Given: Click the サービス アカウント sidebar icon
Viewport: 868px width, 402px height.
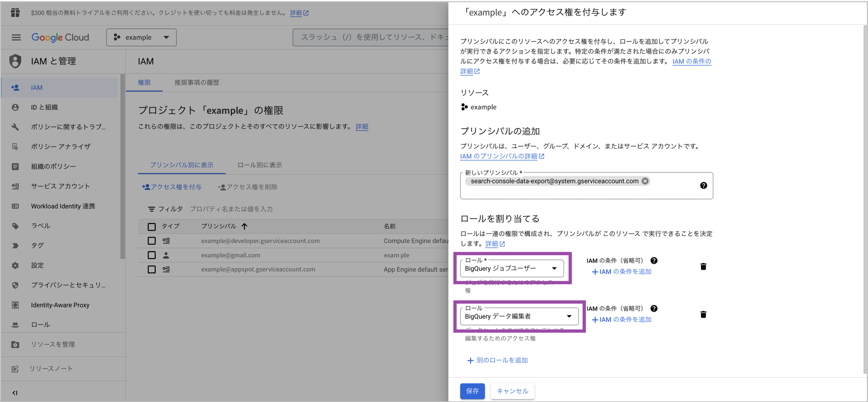Looking at the screenshot, I should (x=15, y=186).
